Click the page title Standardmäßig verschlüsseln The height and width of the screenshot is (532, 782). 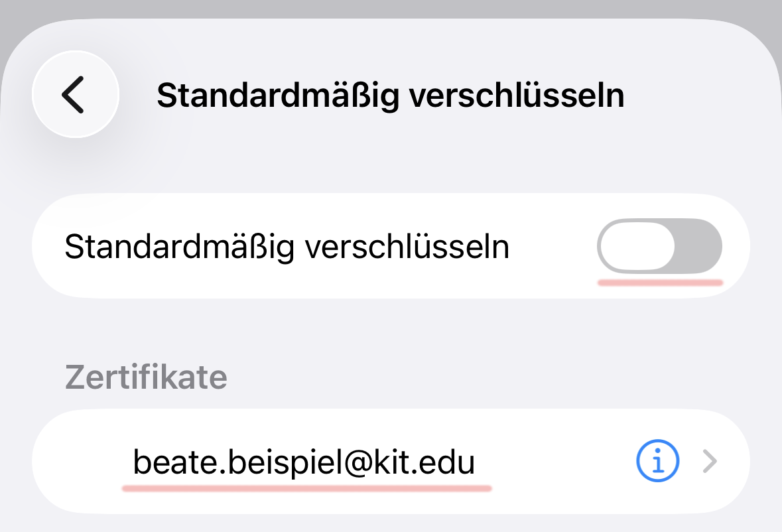390,96
